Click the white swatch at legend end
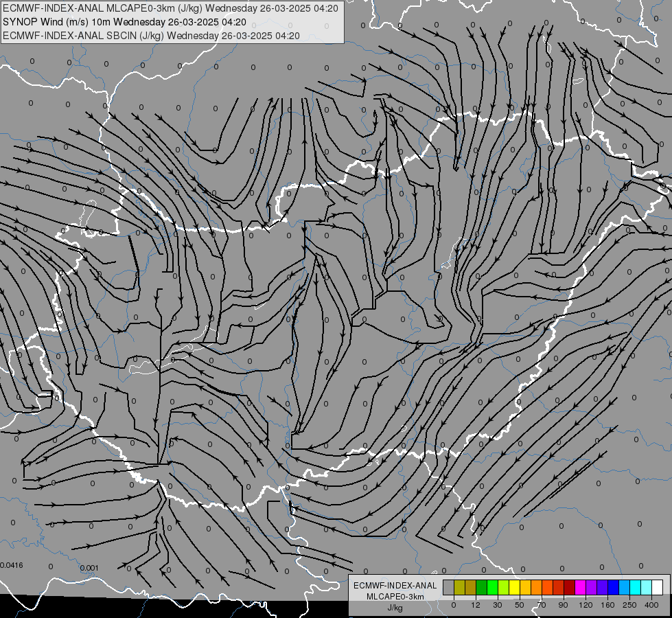Image resolution: width=672 pixels, height=618 pixels. (x=657, y=587)
